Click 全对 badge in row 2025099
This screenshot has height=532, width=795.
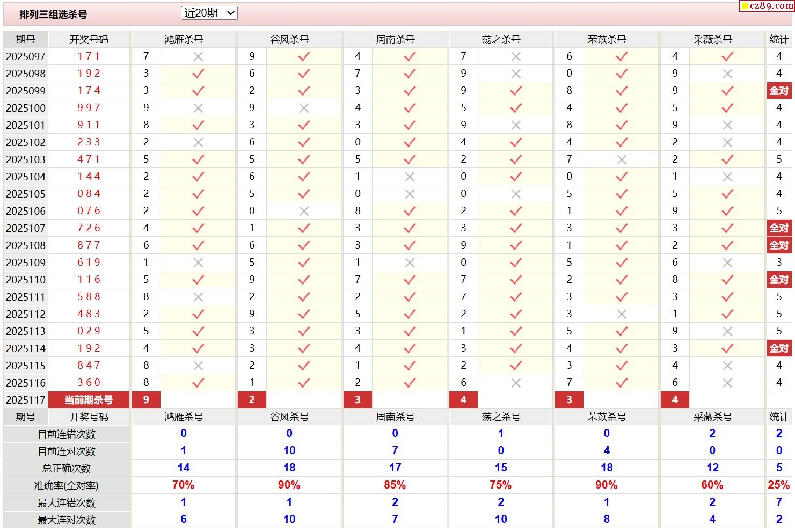click(x=779, y=91)
